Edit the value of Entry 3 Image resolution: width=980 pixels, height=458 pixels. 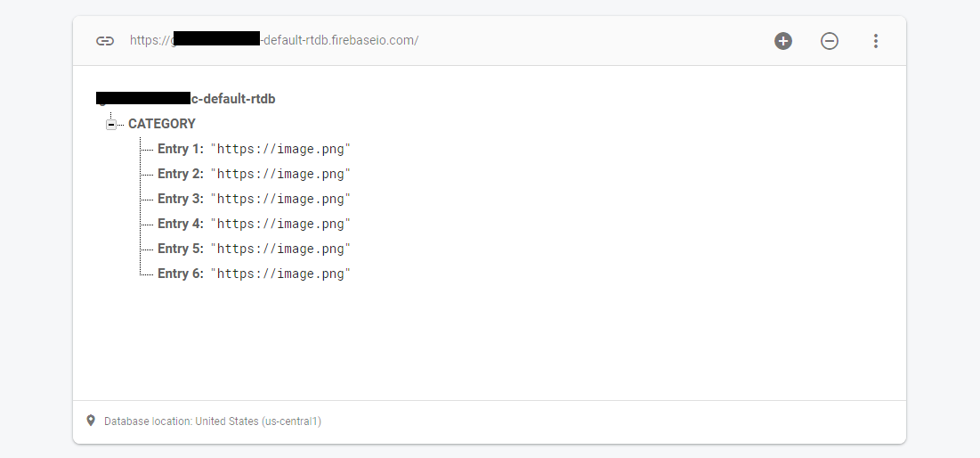point(280,199)
